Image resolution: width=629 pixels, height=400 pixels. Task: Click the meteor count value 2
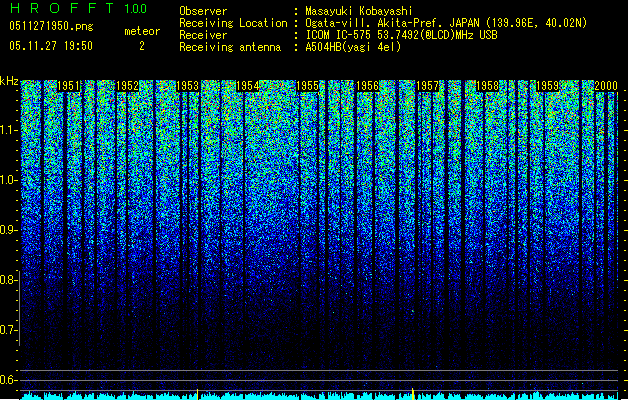(142, 46)
